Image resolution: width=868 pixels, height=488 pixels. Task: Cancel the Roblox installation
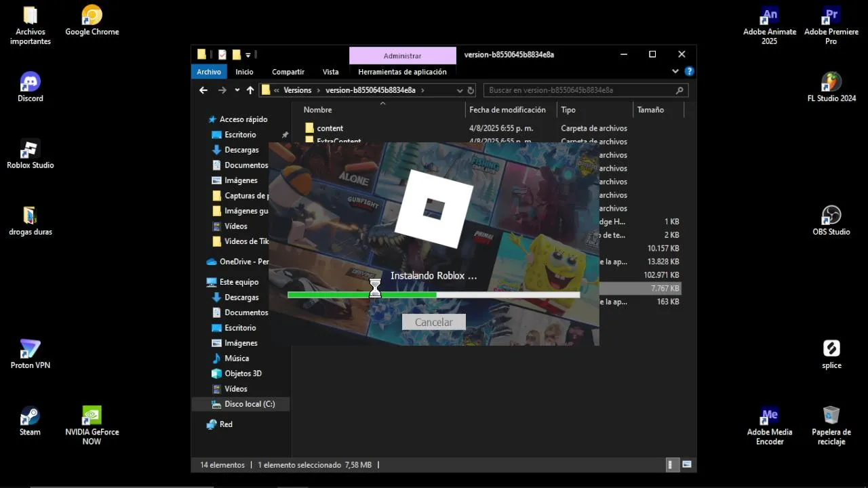click(434, 322)
